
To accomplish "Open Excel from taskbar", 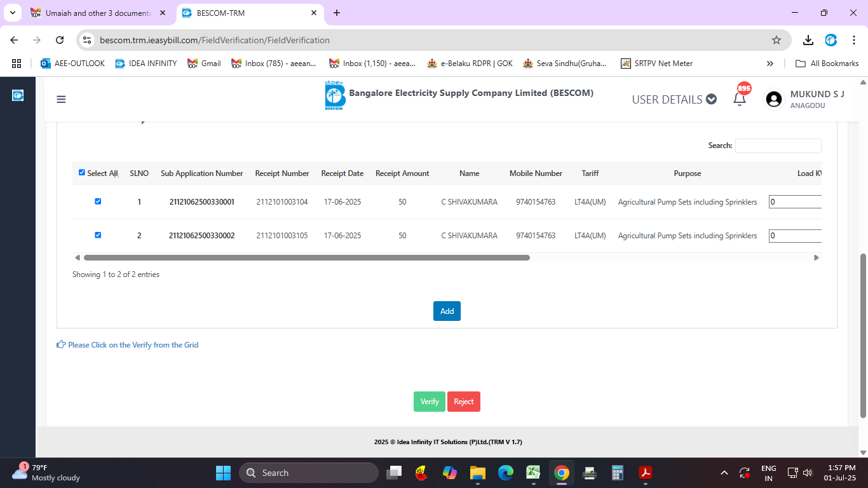I will coord(533,473).
